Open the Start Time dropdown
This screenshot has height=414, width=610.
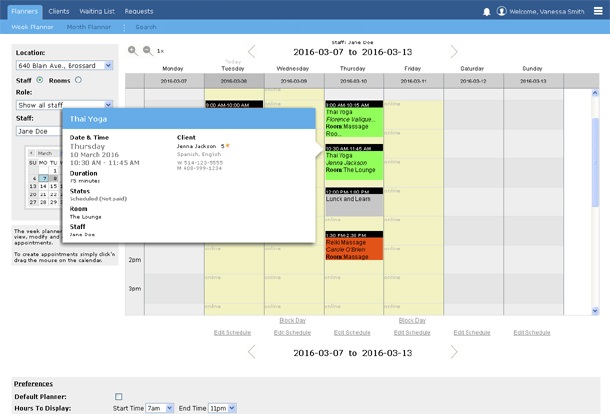pos(159,408)
